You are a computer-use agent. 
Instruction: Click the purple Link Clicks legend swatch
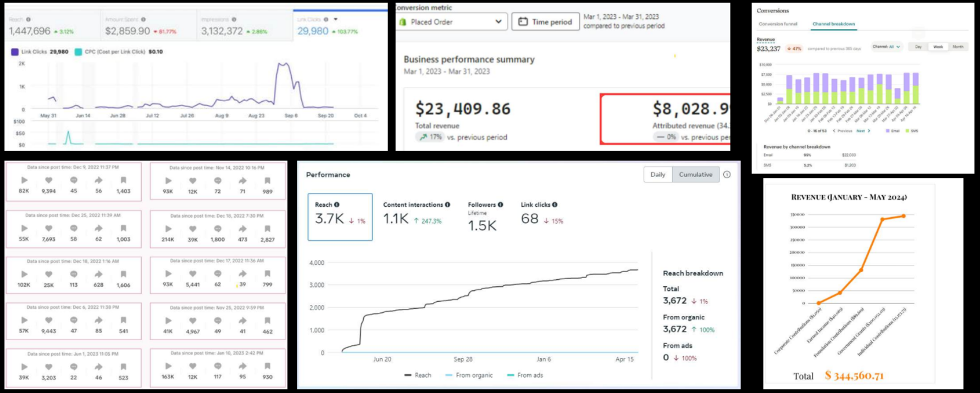click(x=15, y=52)
